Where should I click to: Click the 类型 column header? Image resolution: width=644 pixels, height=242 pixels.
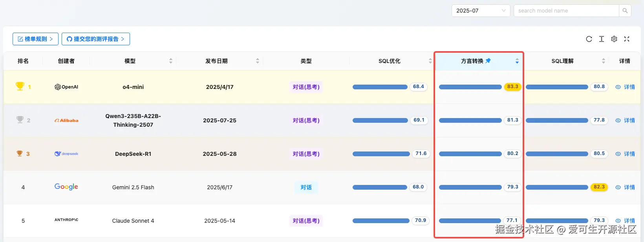tap(306, 61)
